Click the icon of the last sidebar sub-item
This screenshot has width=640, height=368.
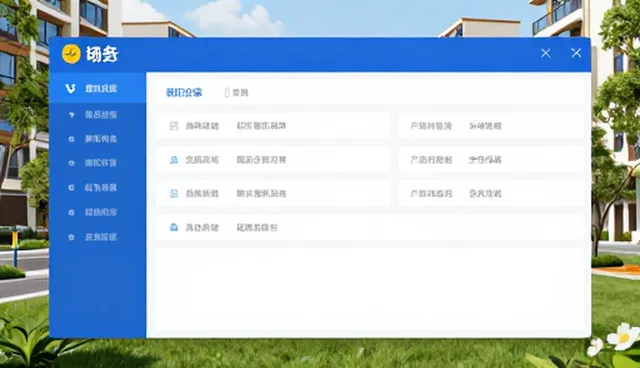[x=71, y=237]
